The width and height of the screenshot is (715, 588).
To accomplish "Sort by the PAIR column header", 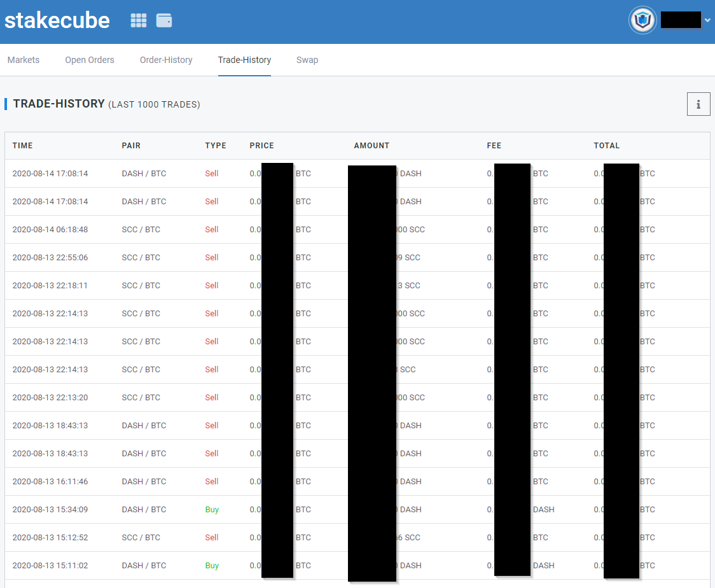I will click(131, 146).
